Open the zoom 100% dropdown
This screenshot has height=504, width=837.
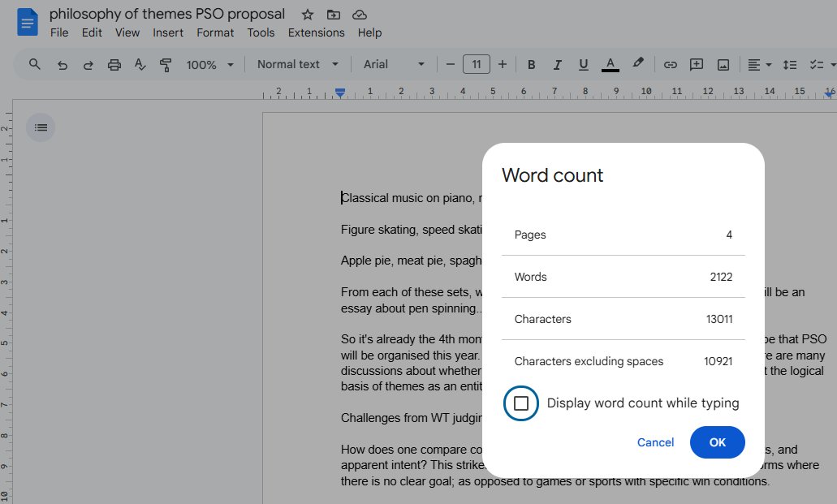pyautogui.click(x=209, y=65)
